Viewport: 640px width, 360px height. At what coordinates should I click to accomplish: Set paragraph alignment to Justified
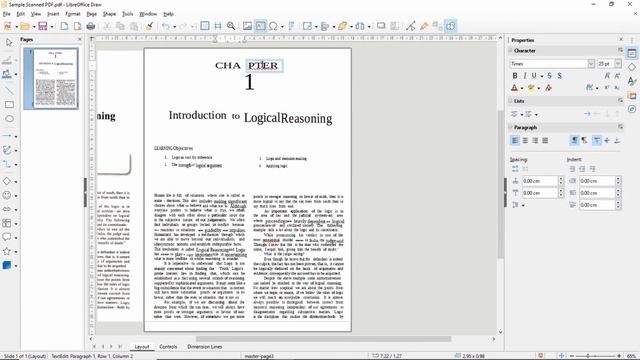[x=545, y=140]
